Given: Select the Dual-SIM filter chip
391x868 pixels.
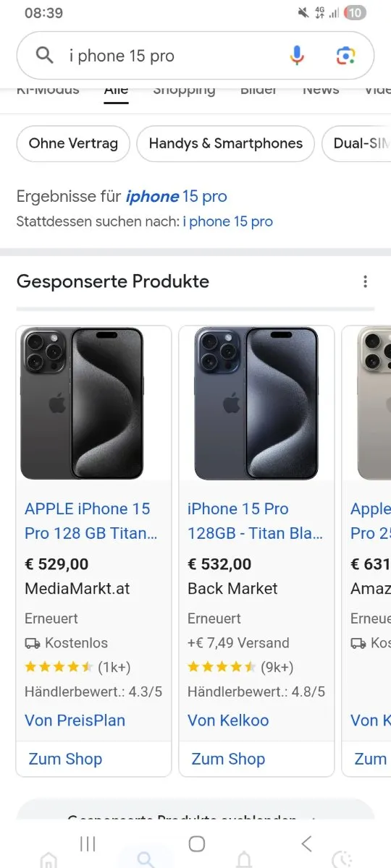Looking at the screenshot, I should (x=357, y=143).
